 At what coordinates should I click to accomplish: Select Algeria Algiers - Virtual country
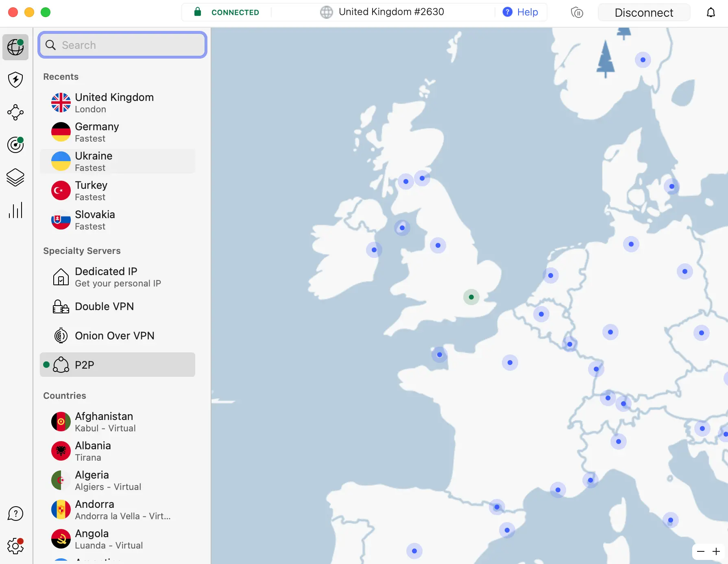click(x=118, y=480)
